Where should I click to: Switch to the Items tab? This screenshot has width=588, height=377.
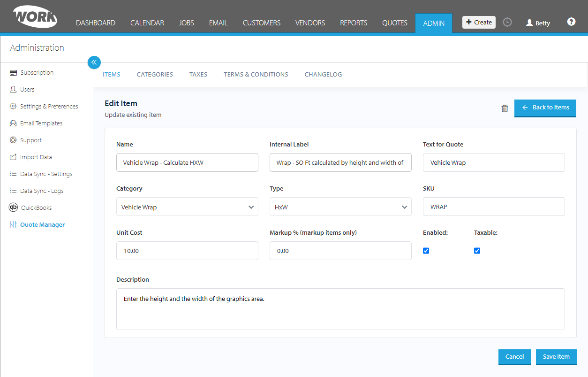[x=112, y=74]
